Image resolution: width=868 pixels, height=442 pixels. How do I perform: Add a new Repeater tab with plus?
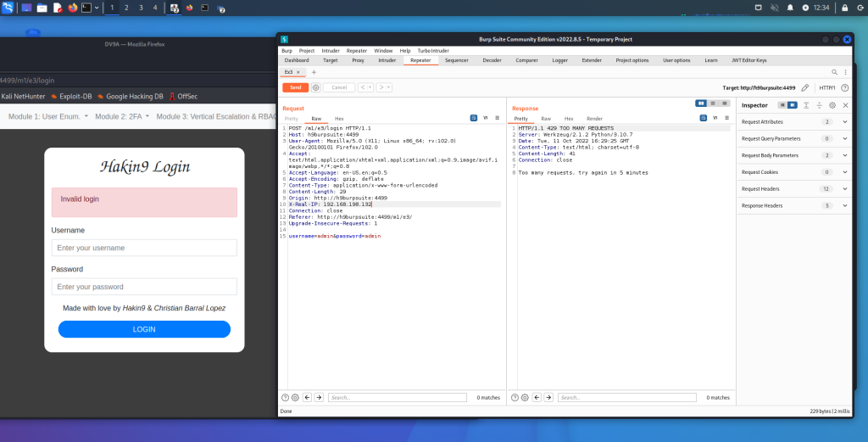click(x=314, y=72)
